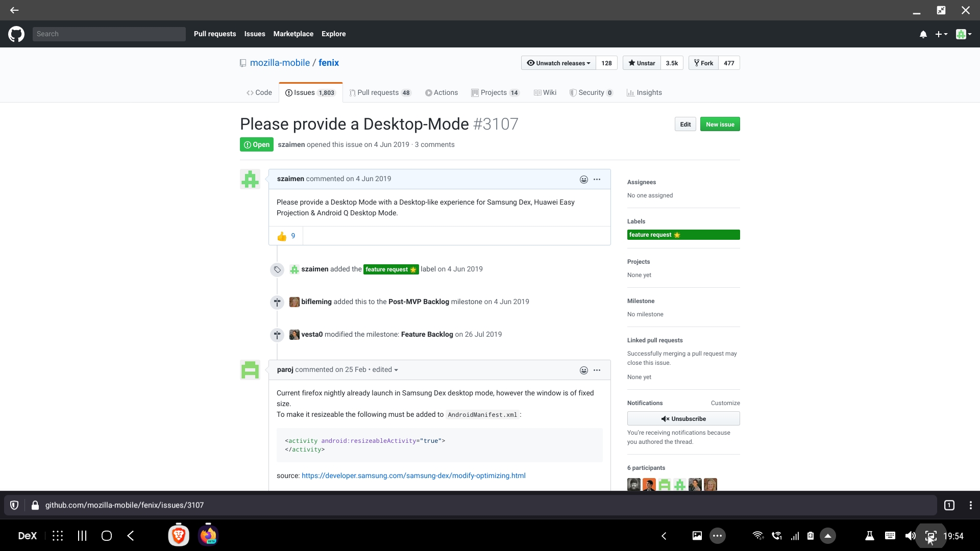Expand the Unwatch releases dropdown
980x551 pixels.
(558, 63)
